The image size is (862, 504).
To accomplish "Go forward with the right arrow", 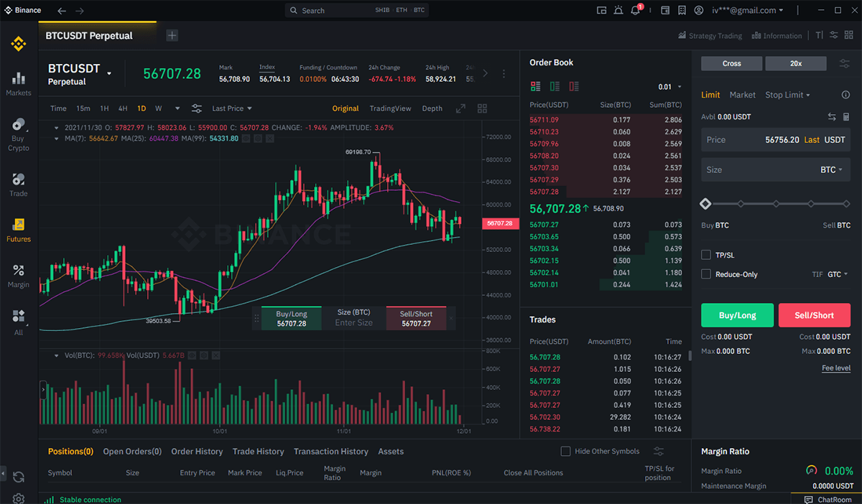I will click(80, 11).
